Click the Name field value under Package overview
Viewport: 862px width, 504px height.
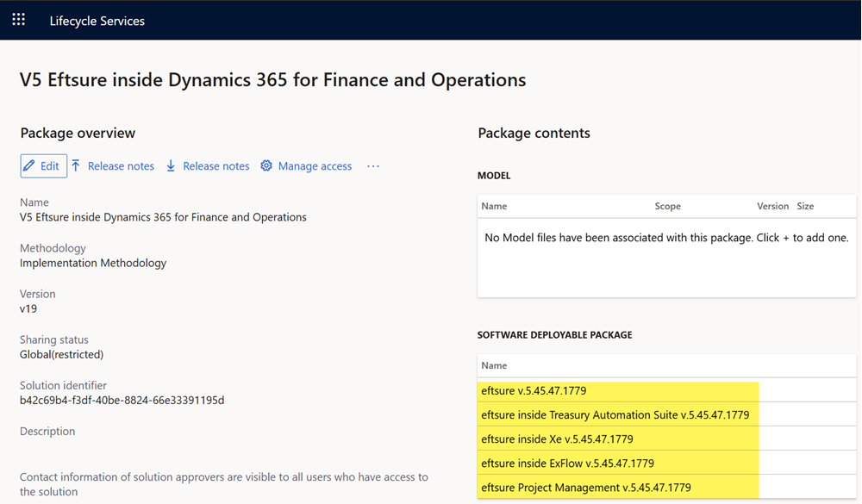click(163, 217)
